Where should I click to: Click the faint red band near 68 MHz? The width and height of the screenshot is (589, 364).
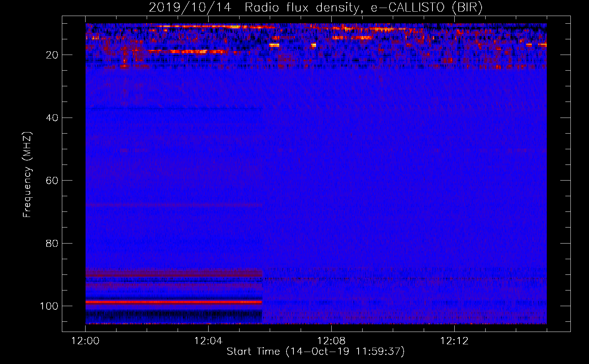point(174,205)
